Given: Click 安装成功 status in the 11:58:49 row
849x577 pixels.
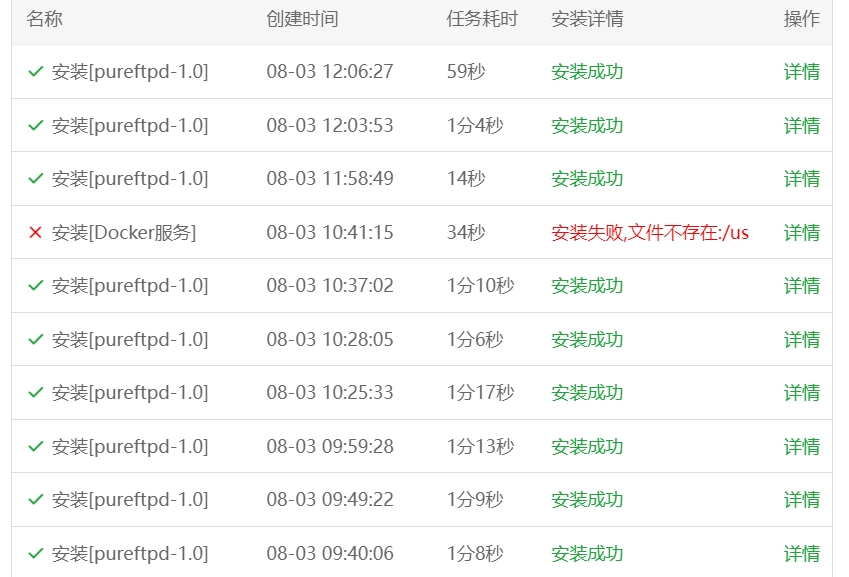Looking at the screenshot, I should point(587,179).
